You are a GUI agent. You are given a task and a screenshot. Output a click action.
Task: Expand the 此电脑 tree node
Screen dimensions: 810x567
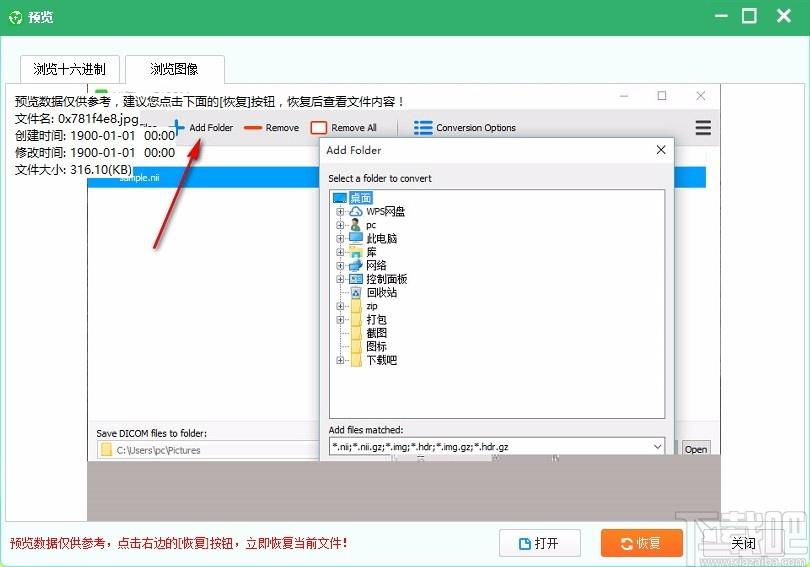340,239
